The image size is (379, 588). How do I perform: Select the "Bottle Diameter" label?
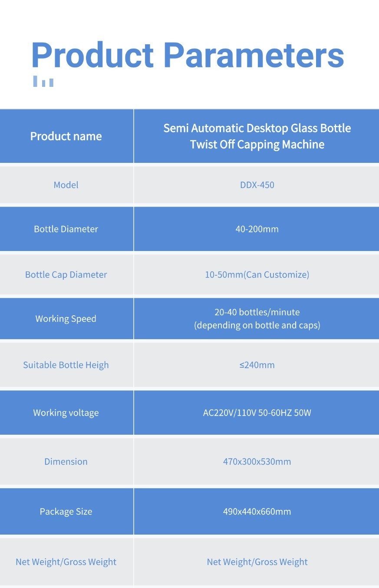click(66, 229)
